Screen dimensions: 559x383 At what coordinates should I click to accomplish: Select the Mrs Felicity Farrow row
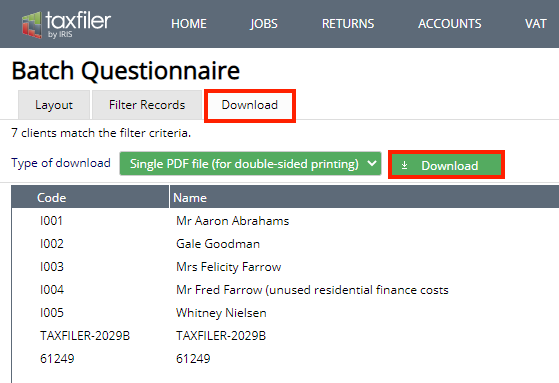[x=285, y=267]
